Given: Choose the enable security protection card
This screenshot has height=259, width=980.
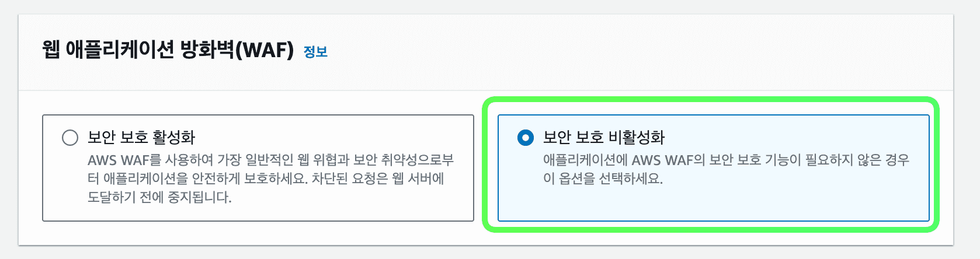Looking at the screenshot, I should pyautogui.click(x=258, y=168).
